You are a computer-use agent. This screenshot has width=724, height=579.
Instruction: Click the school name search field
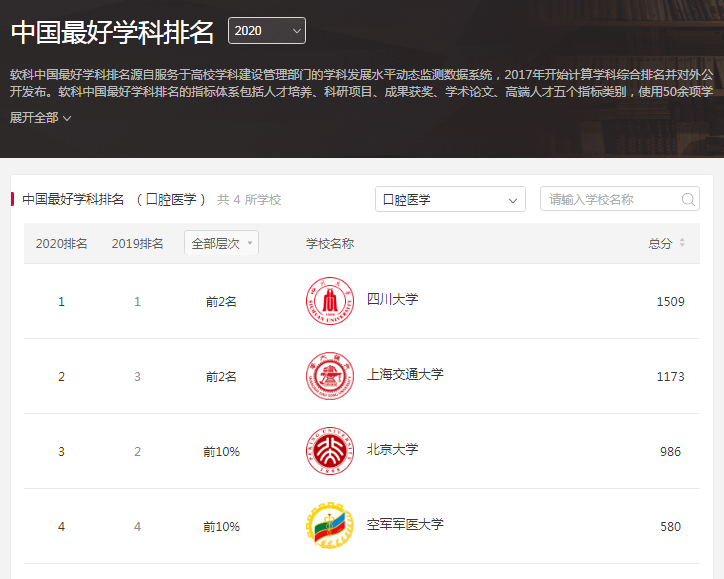(x=620, y=199)
